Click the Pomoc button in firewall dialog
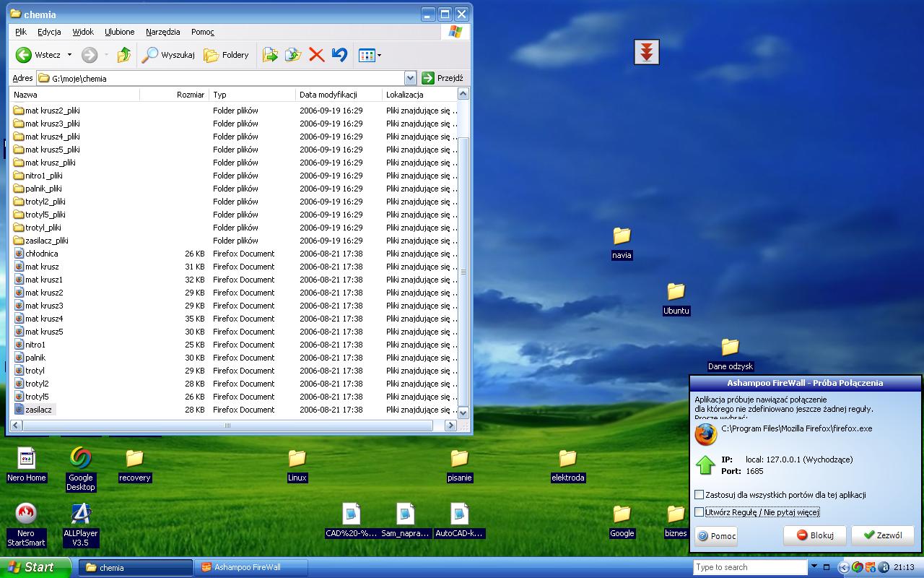The image size is (924, 578). tap(716, 535)
